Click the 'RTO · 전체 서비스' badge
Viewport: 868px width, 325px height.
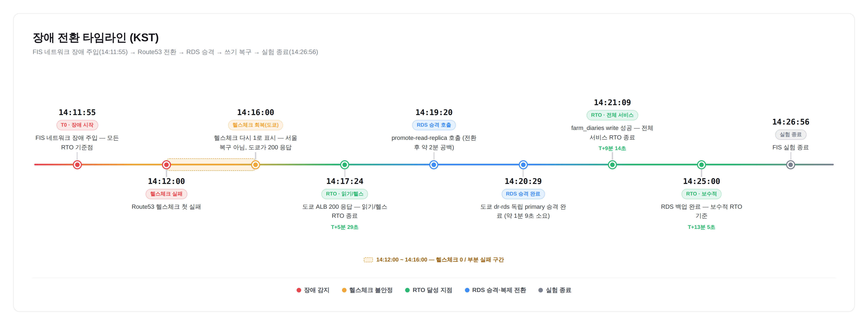pos(612,115)
